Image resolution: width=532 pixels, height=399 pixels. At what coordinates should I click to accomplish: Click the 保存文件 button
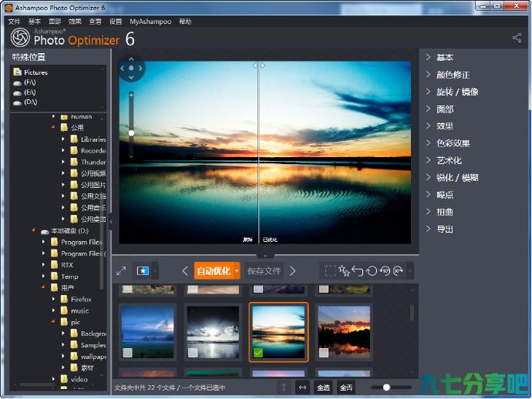click(264, 271)
